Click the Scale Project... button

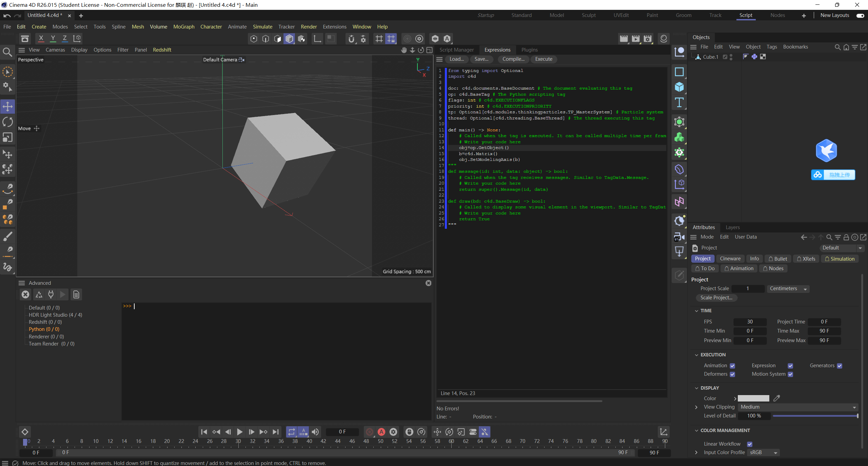[x=716, y=298]
